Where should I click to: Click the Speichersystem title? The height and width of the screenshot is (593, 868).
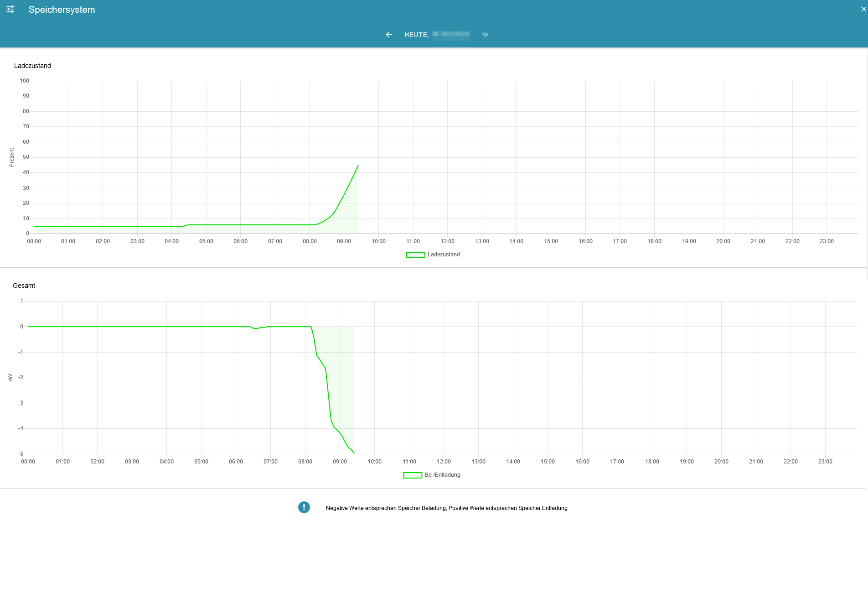click(x=62, y=10)
